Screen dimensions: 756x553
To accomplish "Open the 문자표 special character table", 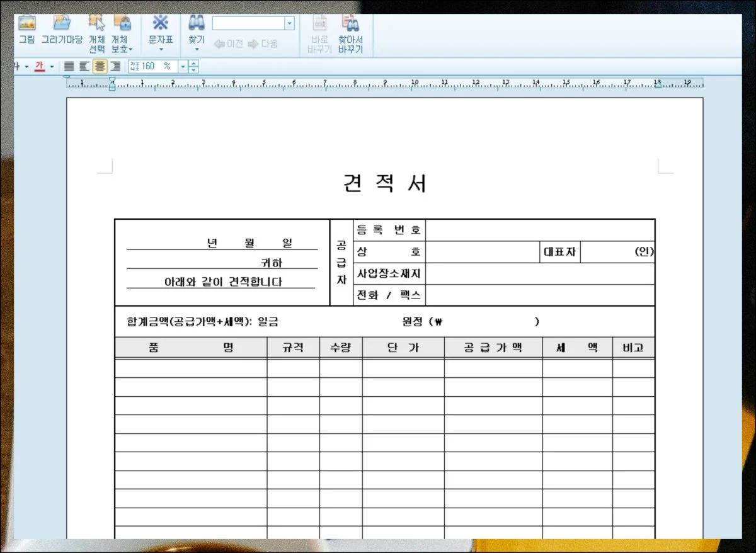I will tap(161, 24).
